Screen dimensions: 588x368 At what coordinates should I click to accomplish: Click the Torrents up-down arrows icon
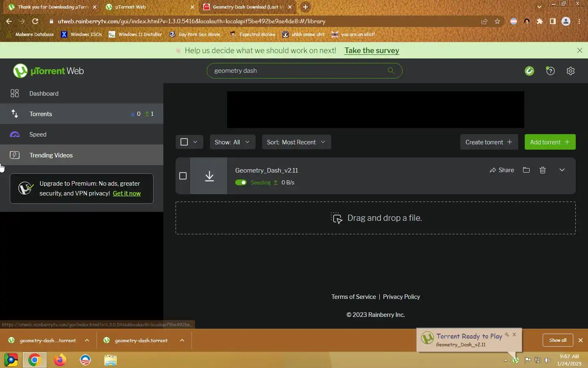pyautogui.click(x=15, y=114)
